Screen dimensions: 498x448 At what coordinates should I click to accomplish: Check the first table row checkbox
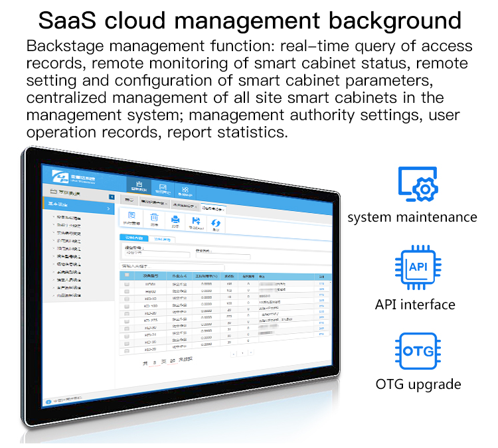point(127,284)
